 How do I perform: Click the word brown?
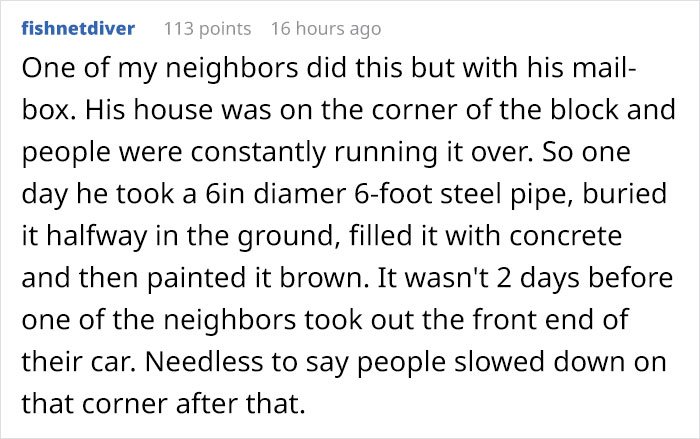tap(321, 279)
